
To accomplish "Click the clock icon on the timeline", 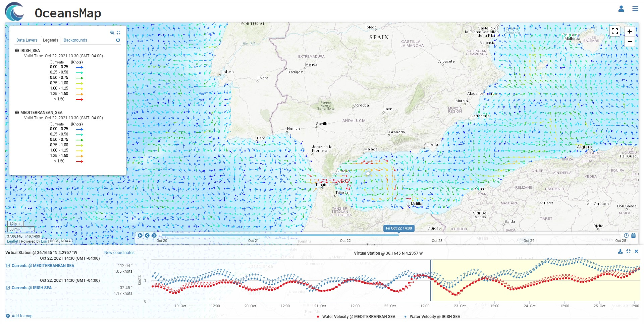I will [626, 236].
